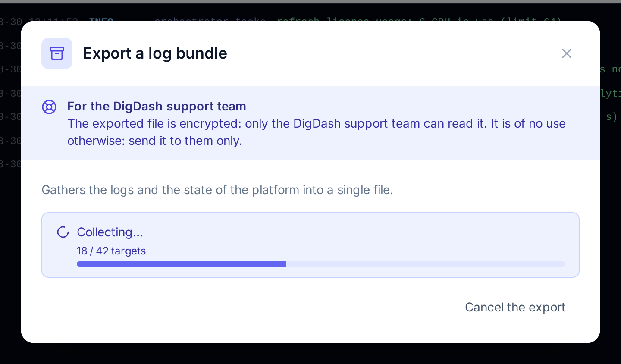Click the "Export a log bundle" title

155,53
